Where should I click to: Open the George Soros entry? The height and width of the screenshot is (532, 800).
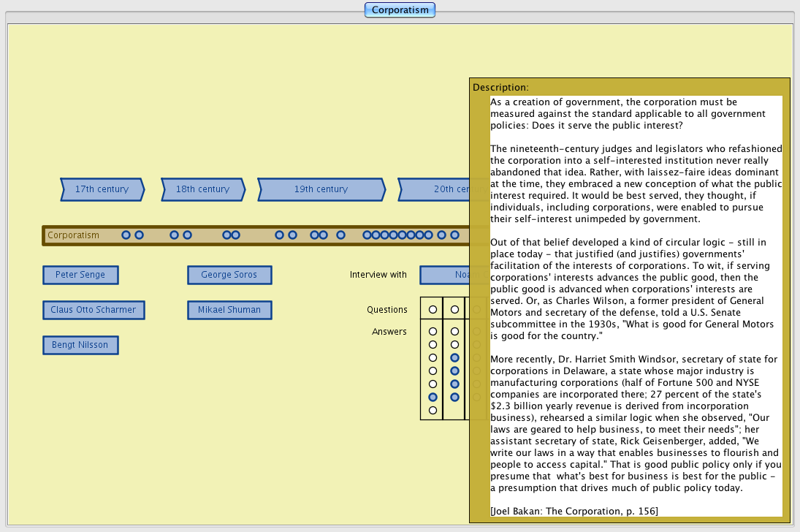pyautogui.click(x=229, y=275)
